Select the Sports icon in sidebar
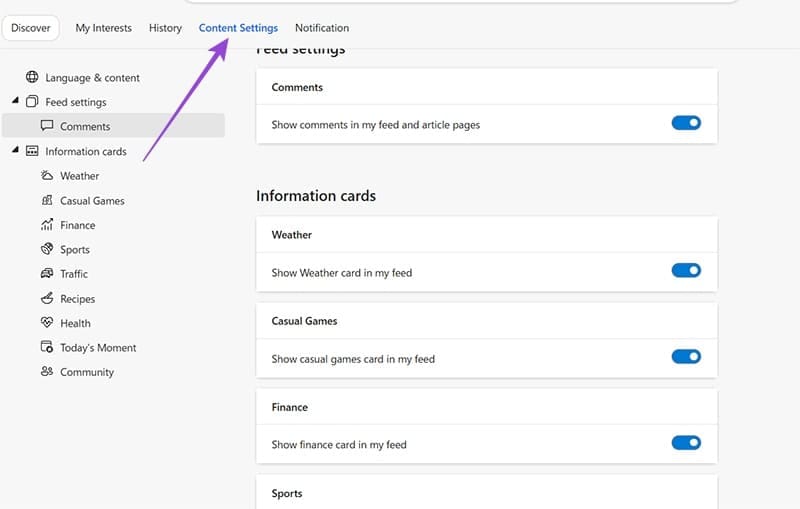The image size is (800, 509). 47,249
